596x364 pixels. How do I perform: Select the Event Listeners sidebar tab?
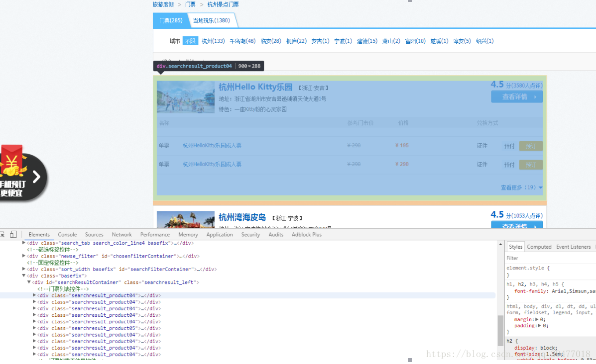pyautogui.click(x=574, y=247)
